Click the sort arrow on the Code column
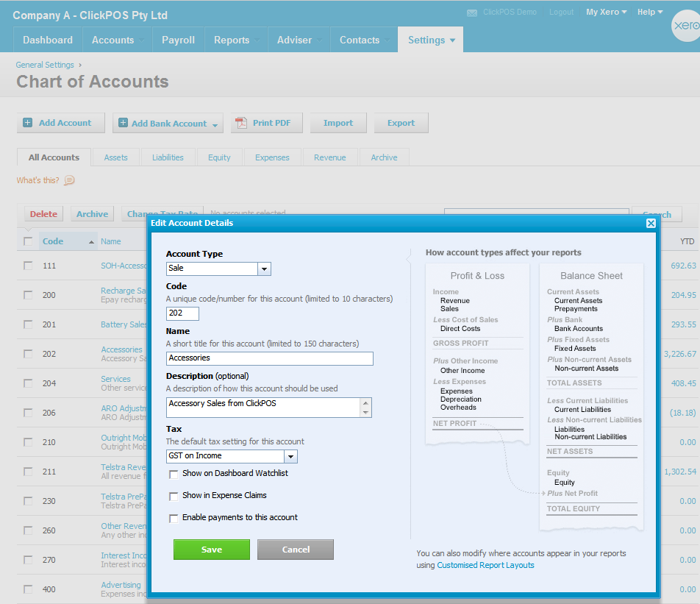 click(x=91, y=242)
